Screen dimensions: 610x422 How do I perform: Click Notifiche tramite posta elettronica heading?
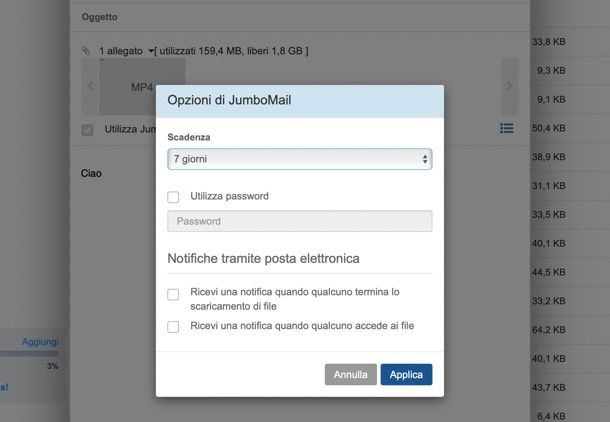[263, 258]
